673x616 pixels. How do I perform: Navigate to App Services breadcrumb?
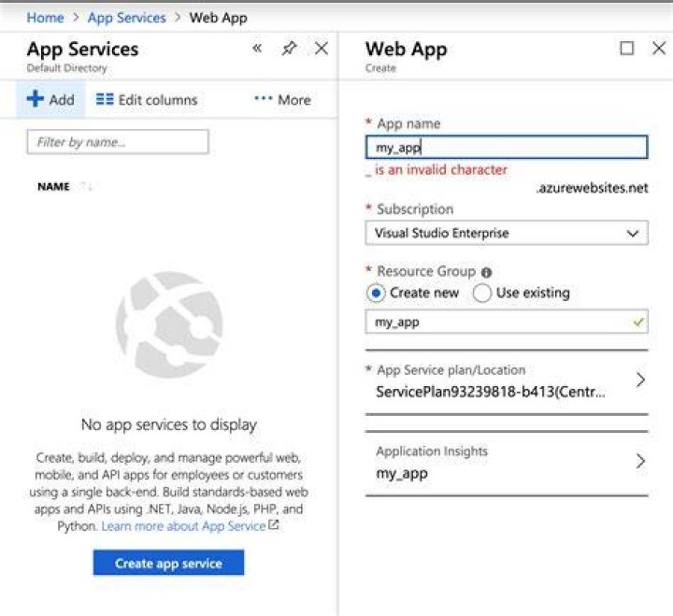(x=126, y=18)
